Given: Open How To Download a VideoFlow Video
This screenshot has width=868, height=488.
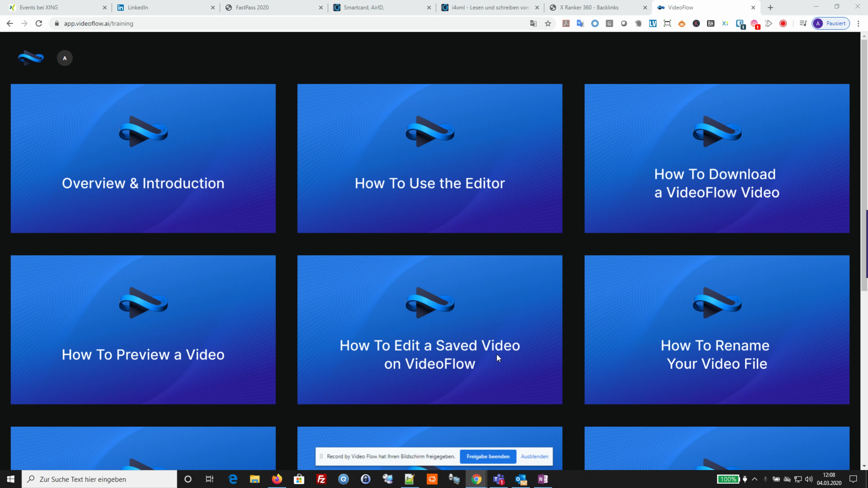Looking at the screenshot, I should 717,158.
